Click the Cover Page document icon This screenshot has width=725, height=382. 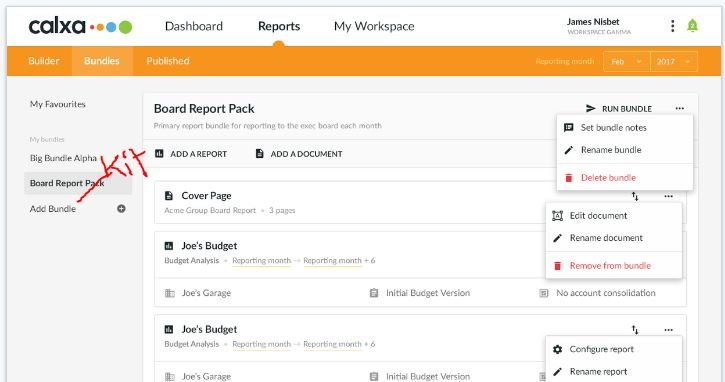[169, 196]
